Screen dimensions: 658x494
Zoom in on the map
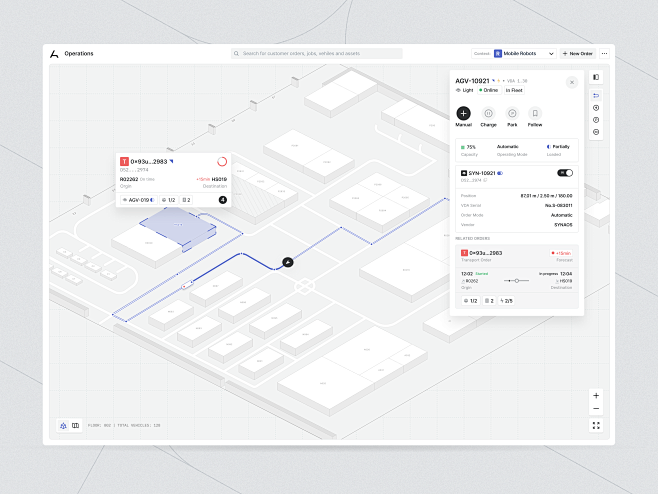(x=596, y=395)
